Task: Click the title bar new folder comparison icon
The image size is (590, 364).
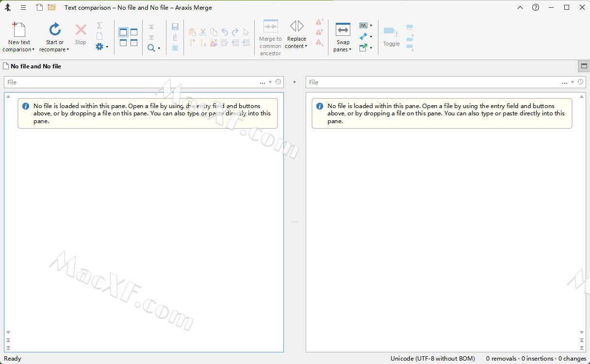Action: [x=51, y=7]
